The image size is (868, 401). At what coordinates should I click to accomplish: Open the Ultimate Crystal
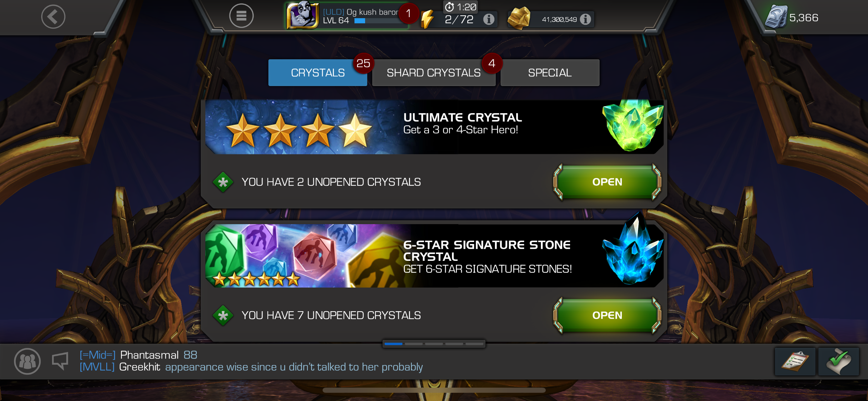pos(607,182)
